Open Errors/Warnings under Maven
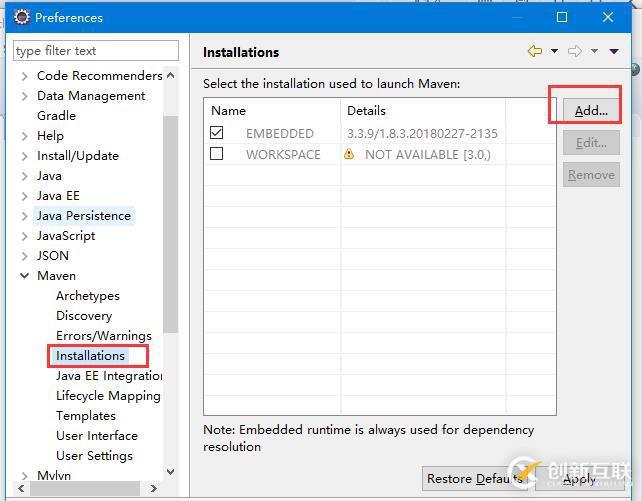The width and height of the screenshot is (642, 501). [104, 336]
